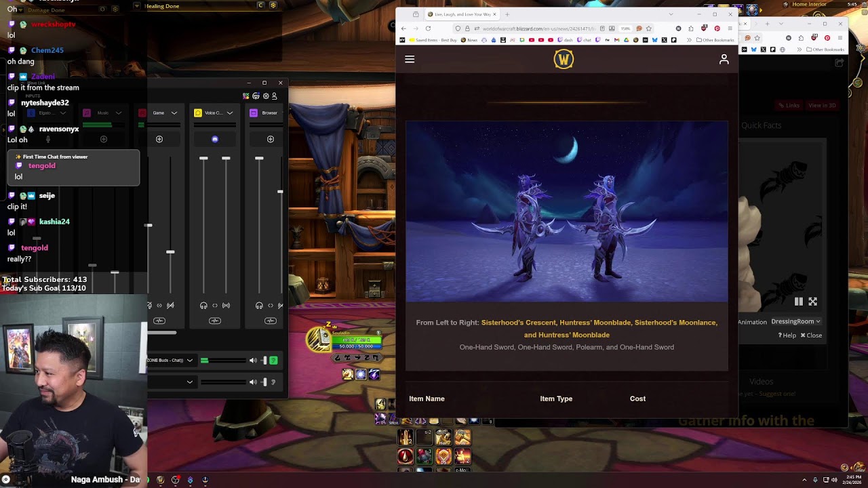This screenshot has height=488, width=868.
Task: Click the 'Cost' column header
Action: tap(637, 399)
